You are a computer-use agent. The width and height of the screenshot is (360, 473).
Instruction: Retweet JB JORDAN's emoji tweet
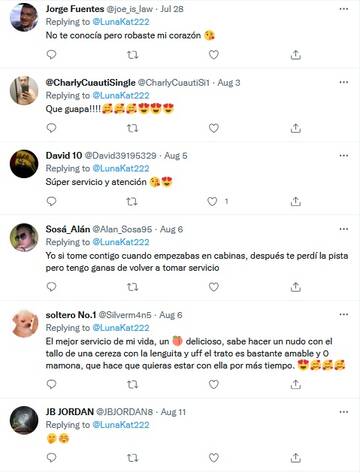(132, 458)
